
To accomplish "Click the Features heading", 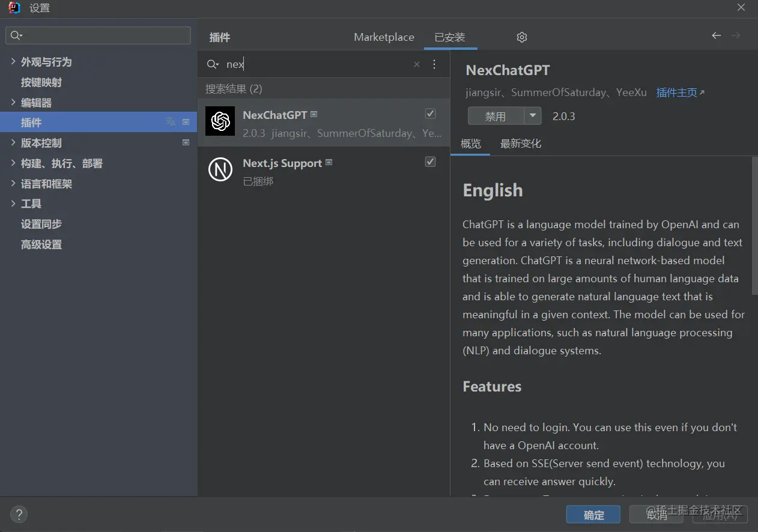I will tap(492, 386).
